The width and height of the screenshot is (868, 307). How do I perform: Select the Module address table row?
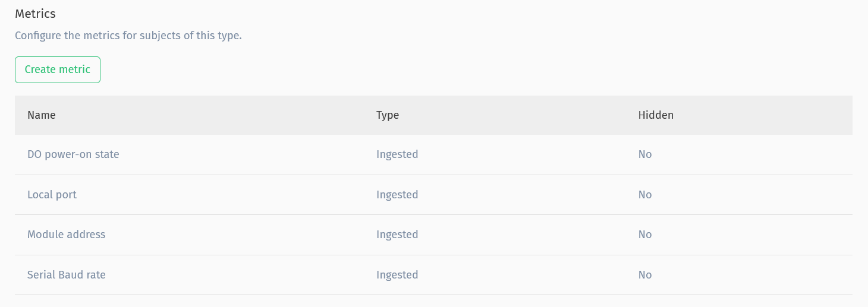(x=433, y=235)
